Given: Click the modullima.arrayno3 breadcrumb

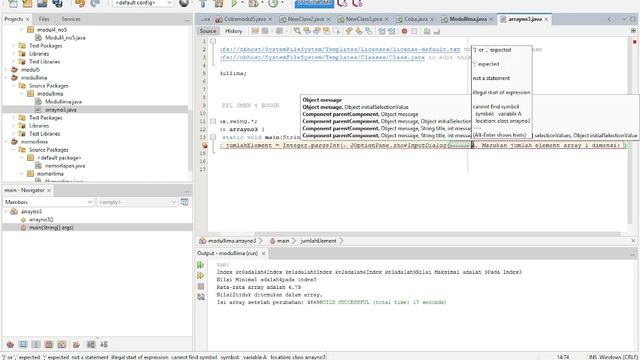Looking at the screenshot, I should click(x=232, y=241).
